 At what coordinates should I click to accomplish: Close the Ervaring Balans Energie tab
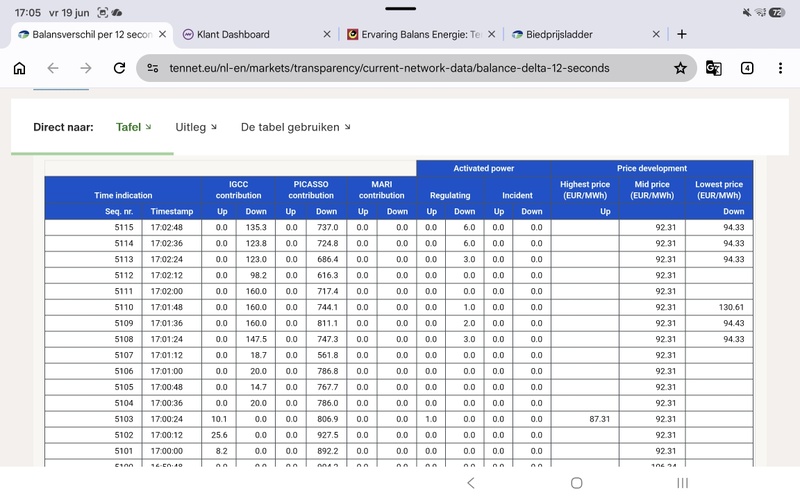click(491, 34)
